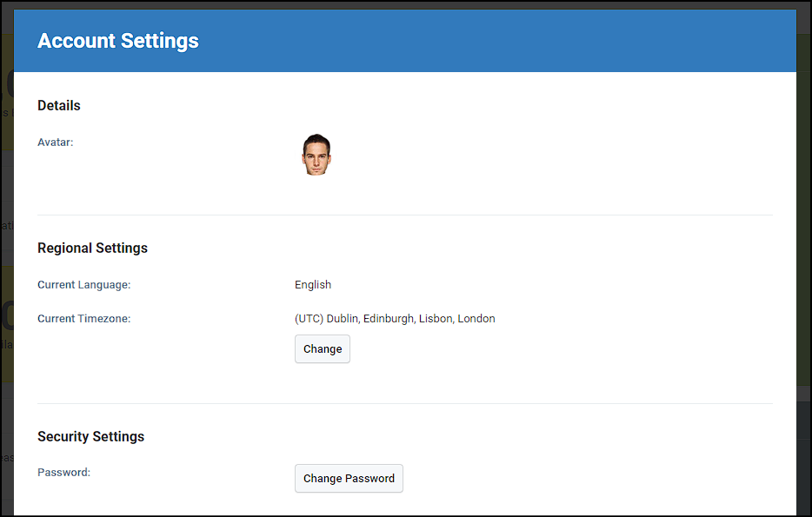Click the Account Settings title text
Viewport: 812px width, 517px height.
pyautogui.click(x=118, y=40)
